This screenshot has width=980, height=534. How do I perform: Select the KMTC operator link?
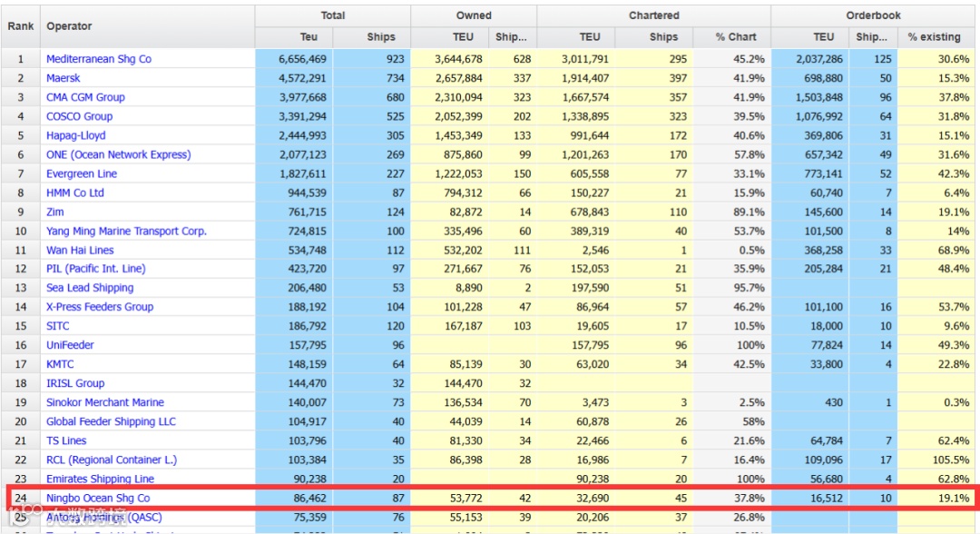pyautogui.click(x=60, y=364)
